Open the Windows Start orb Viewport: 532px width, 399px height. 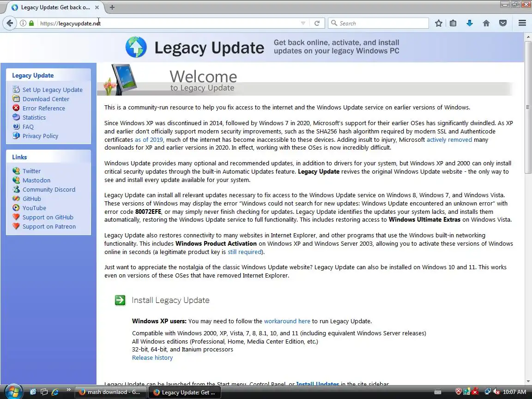13,392
